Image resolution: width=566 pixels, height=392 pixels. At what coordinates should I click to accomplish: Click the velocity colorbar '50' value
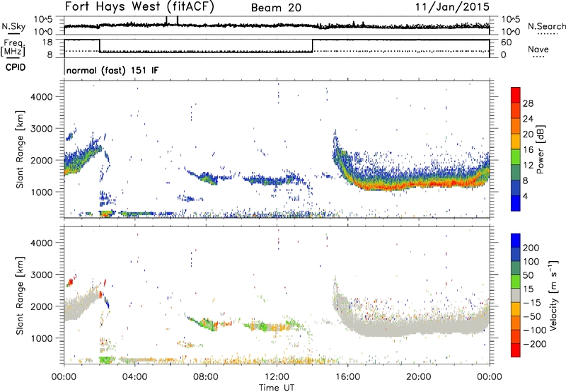click(x=528, y=275)
